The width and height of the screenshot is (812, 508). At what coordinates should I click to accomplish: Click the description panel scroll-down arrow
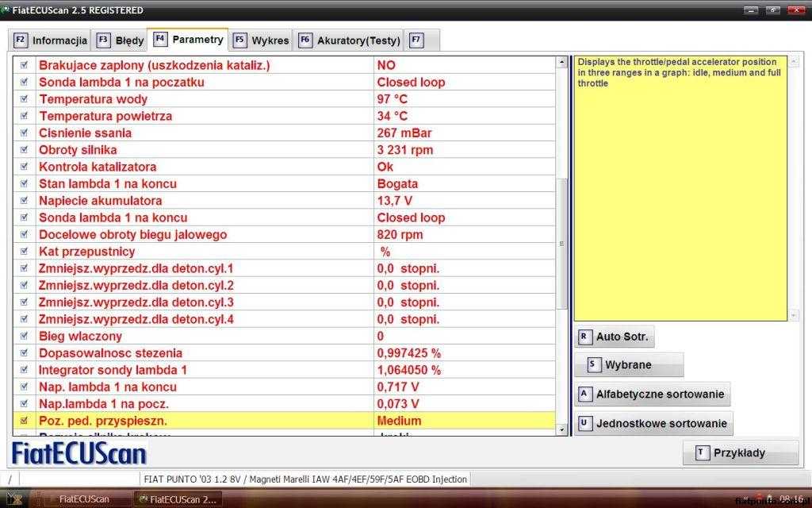pos(794,315)
